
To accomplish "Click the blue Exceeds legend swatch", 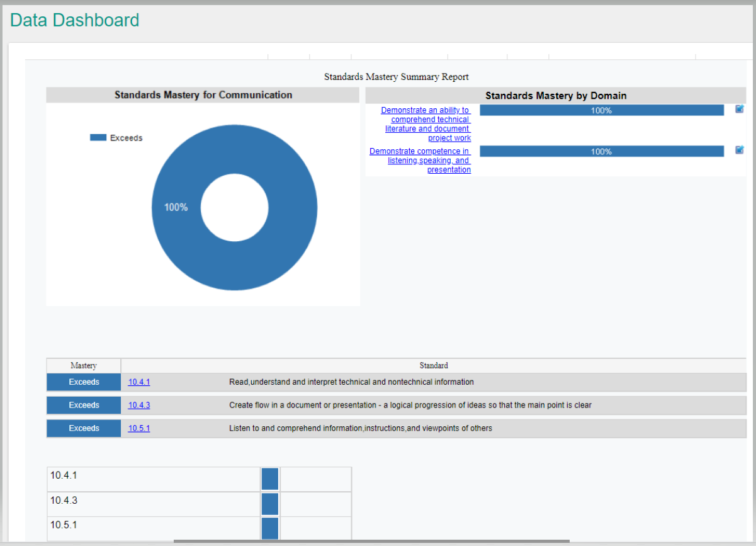I will coord(98,137).
